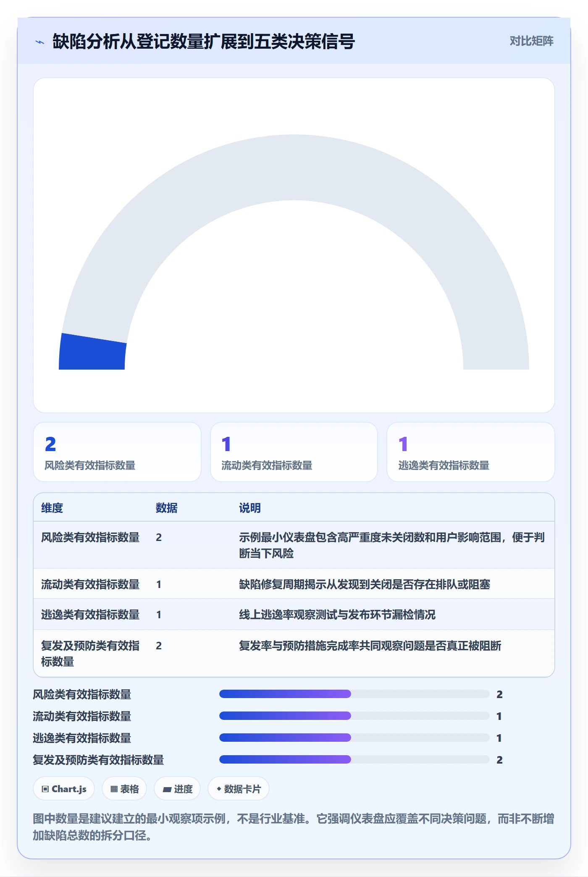The image size is (588, 877).
Task: Click the value 1 after the 流动类 progress bar
Action: 499,716
